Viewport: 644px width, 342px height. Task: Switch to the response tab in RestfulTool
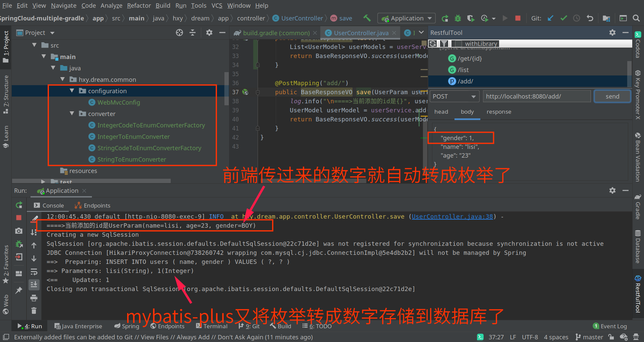coord(499,112)
